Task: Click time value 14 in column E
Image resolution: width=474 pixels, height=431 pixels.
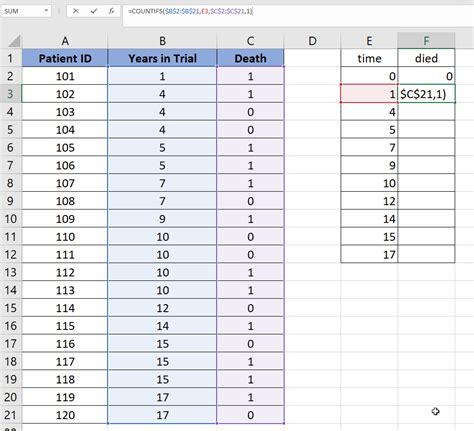Action: coord(369,219)
